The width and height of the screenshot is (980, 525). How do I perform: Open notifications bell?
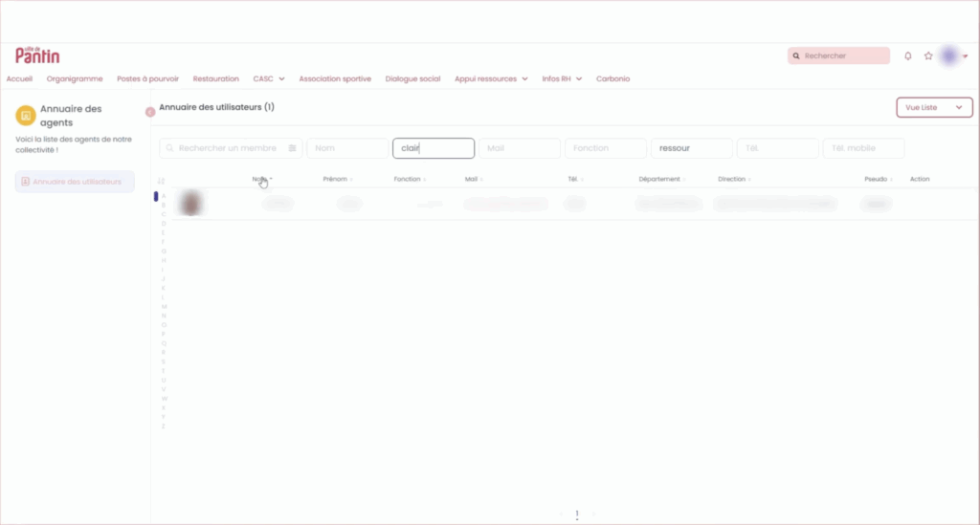point(908,56)
